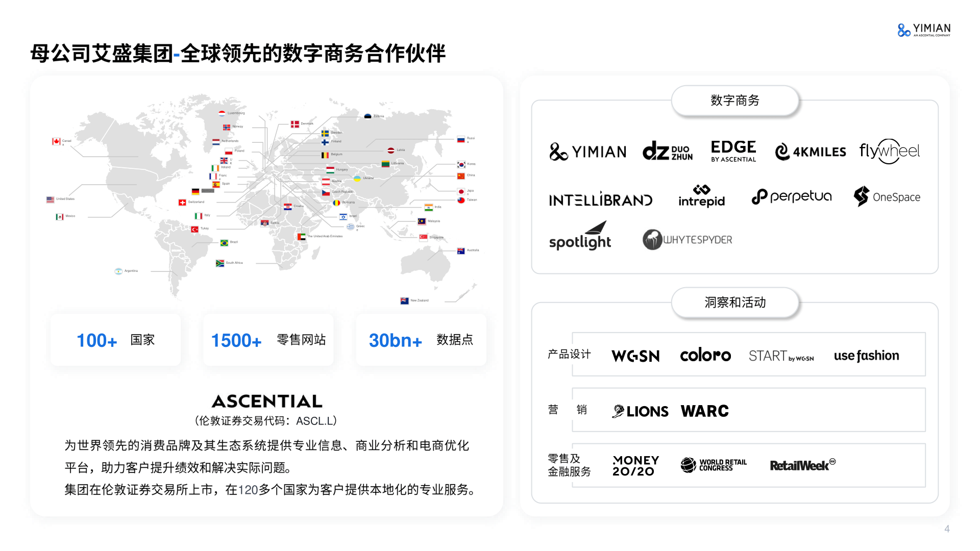Click the Australia flag on the map
Image resolution: width=980 pixels, height=551 pixels.
(x=461, y=251)
